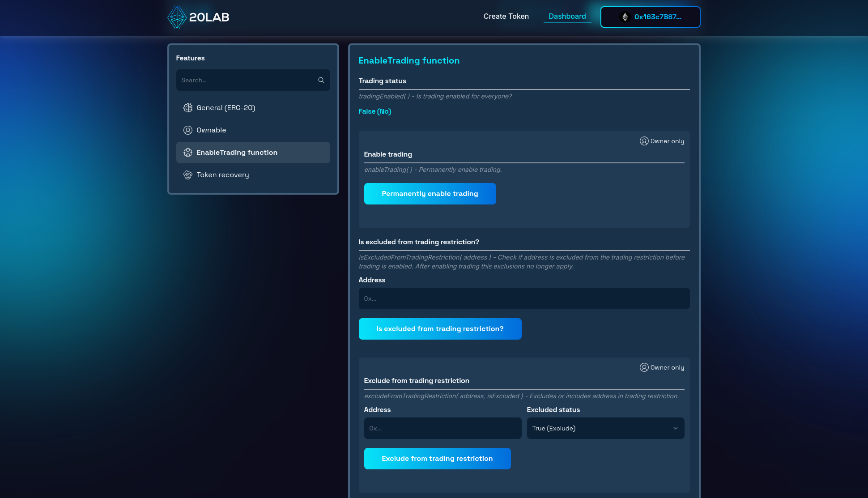This screenshot has height=498, width=868.
Task: Click the Address field under Is excluded check
Action: pyautogui.click(x=524, y=298)
